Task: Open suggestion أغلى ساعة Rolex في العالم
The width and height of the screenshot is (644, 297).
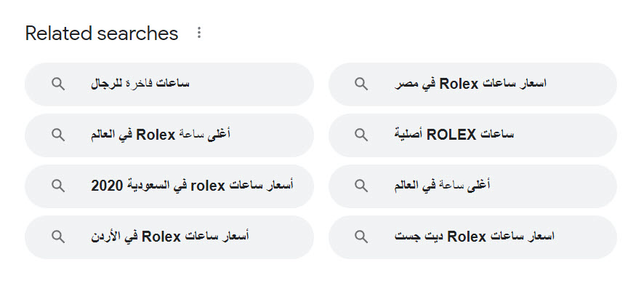Action: click(160, 135)
